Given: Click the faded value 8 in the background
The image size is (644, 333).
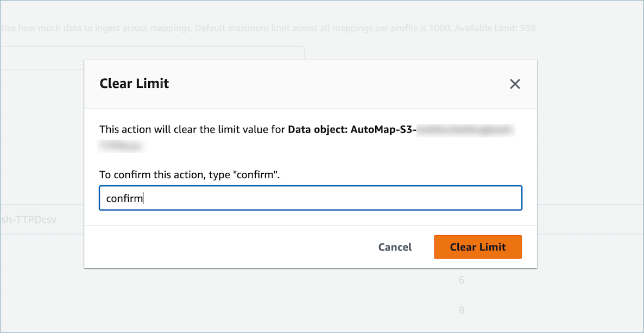Looking at the screenshot, I should [461, 310].
